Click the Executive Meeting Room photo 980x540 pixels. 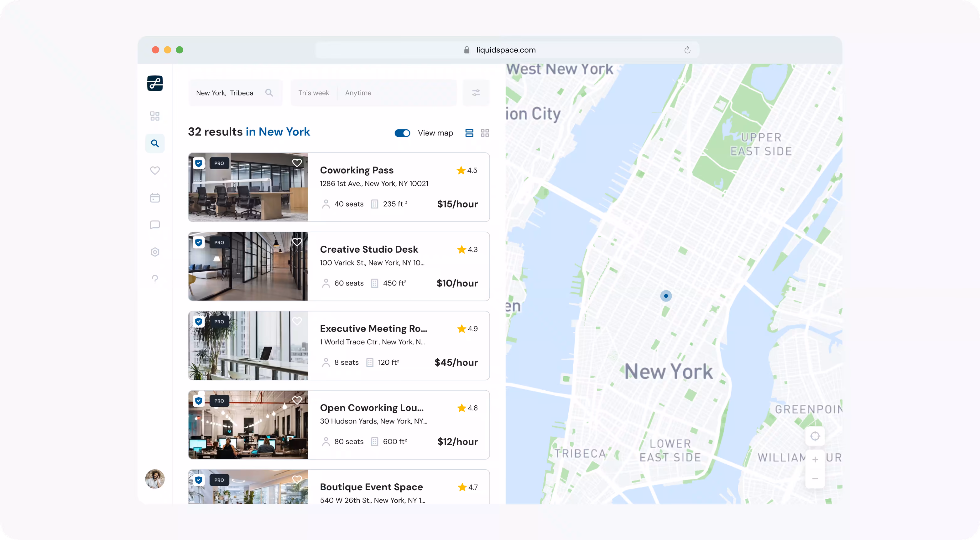tap(248, 345)
